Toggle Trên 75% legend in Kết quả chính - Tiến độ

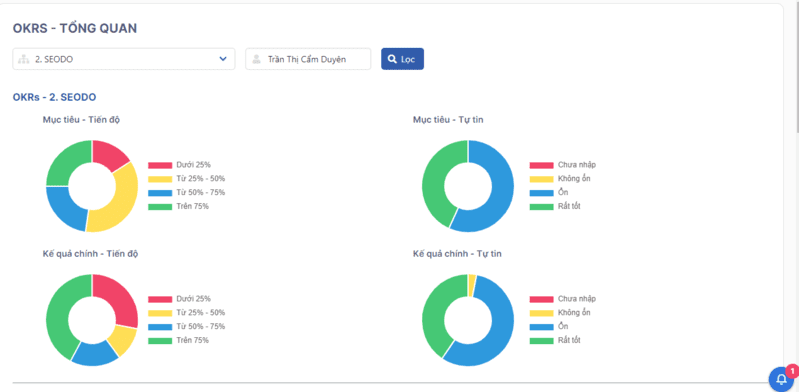(x=178, y=341)
